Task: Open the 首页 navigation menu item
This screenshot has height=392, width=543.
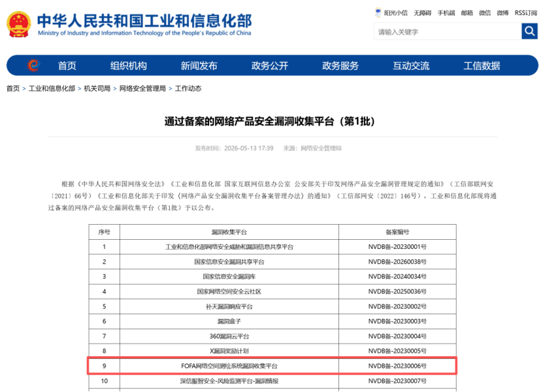Action: click(x=67, y=65)
